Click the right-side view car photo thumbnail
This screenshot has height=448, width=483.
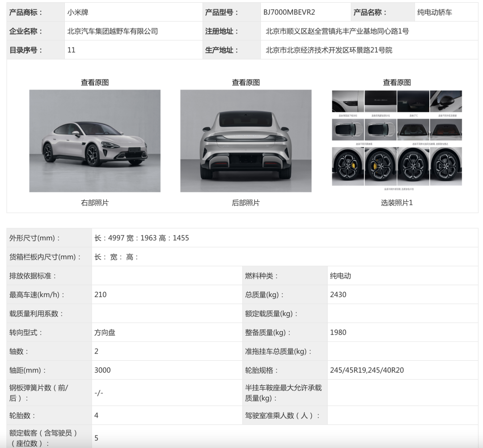click(x=95, y=141)
